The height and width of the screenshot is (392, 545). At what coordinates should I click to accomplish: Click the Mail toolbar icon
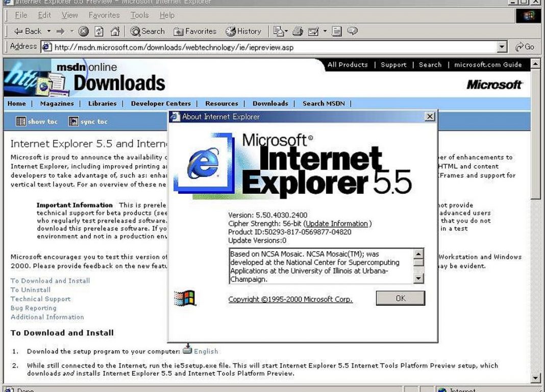(x=279, y=32)
